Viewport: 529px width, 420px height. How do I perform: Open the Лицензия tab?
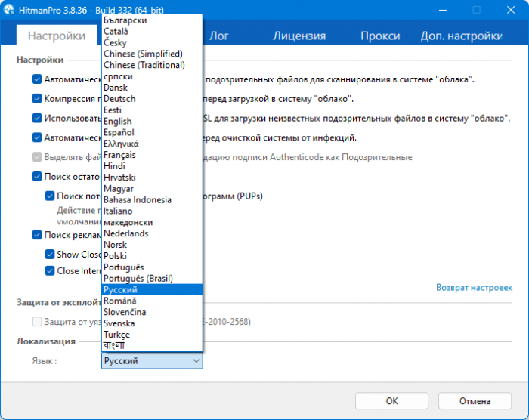(x=299, y=36)
